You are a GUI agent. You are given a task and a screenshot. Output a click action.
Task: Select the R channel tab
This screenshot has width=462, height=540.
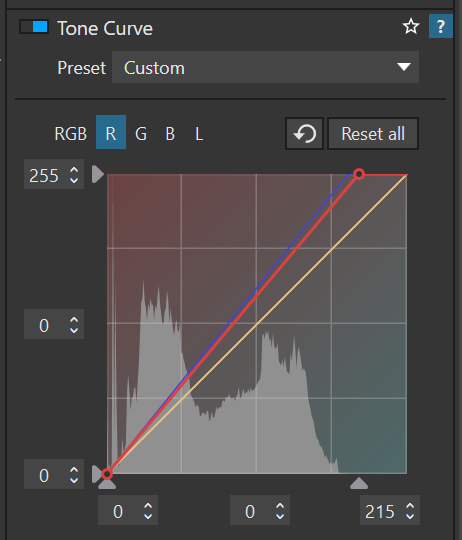click(111, 132)
